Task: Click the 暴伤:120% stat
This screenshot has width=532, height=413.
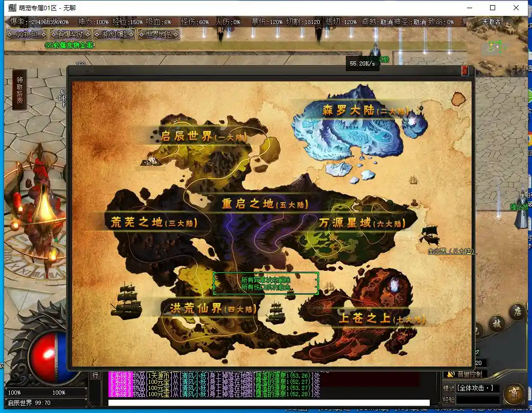Action: (x=267, y=21)
